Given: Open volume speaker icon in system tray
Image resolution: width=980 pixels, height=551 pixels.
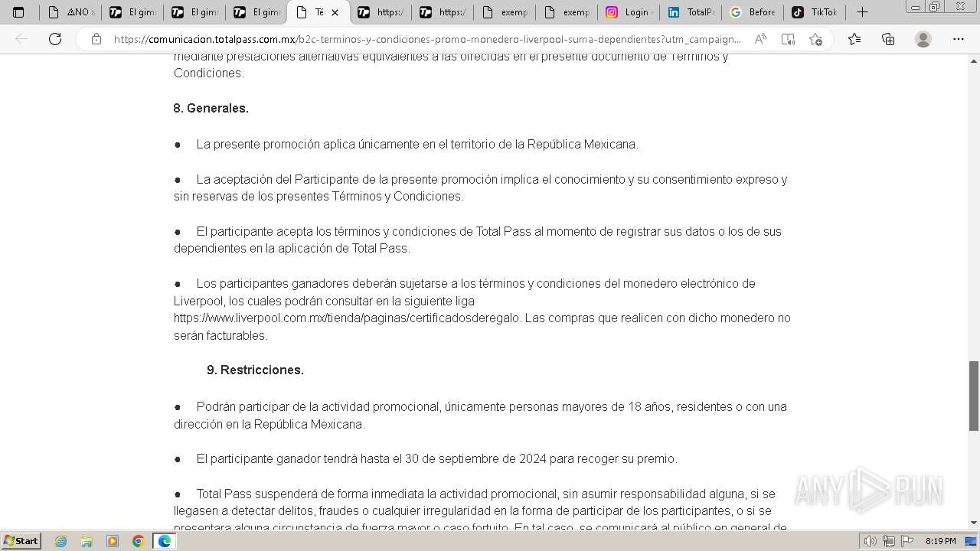Looking at the screenshot, I should point(871,541).
